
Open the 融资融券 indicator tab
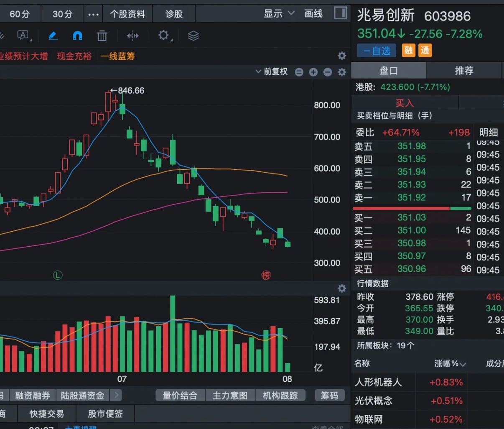coord(33,395)
